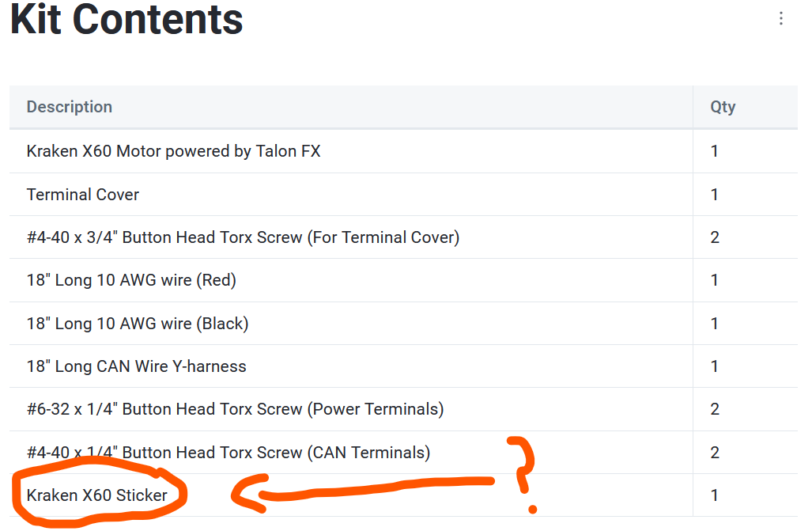Click the Kit Contents heading
This screenshot has height=531, width=812.
127,20
